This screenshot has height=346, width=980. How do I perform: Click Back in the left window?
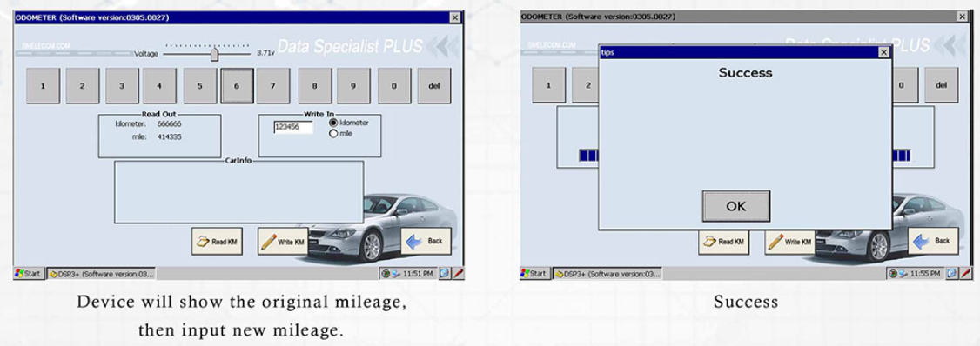426,241
